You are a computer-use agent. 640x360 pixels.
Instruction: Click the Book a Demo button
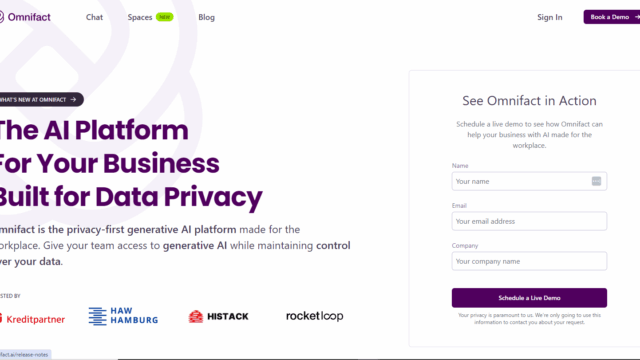612,17
